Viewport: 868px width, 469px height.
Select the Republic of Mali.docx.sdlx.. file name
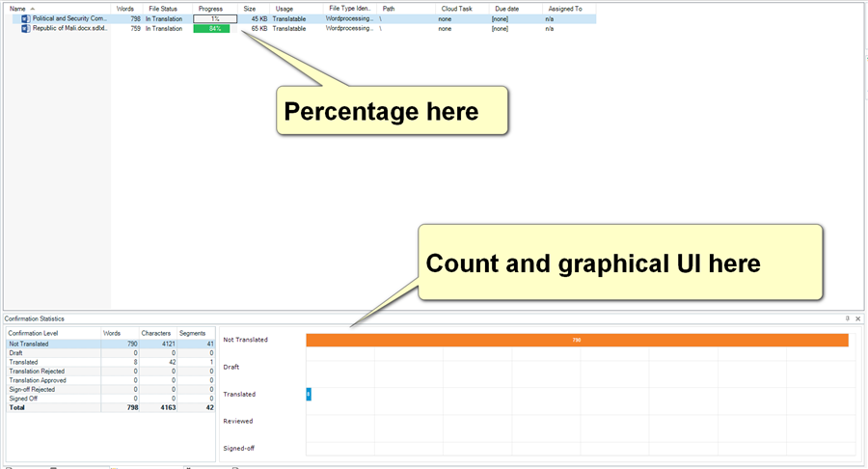tap(69, 28)
